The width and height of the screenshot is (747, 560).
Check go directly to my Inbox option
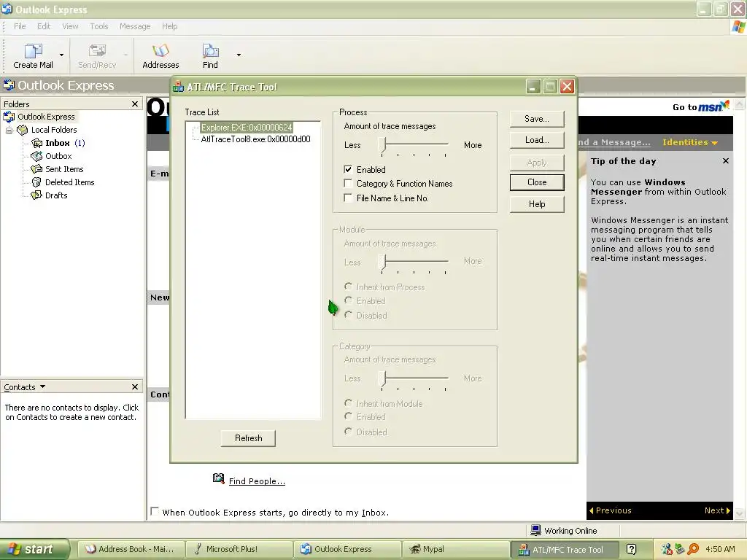point(155,511)
